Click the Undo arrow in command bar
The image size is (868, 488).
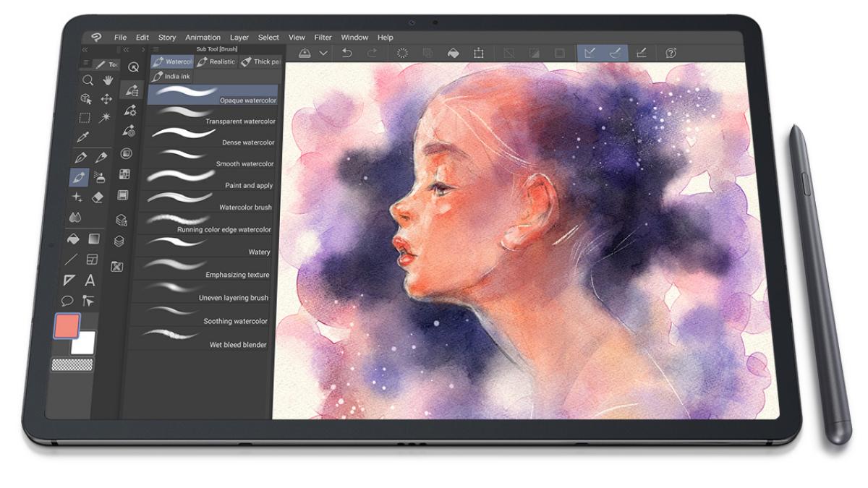pos(346,53)
